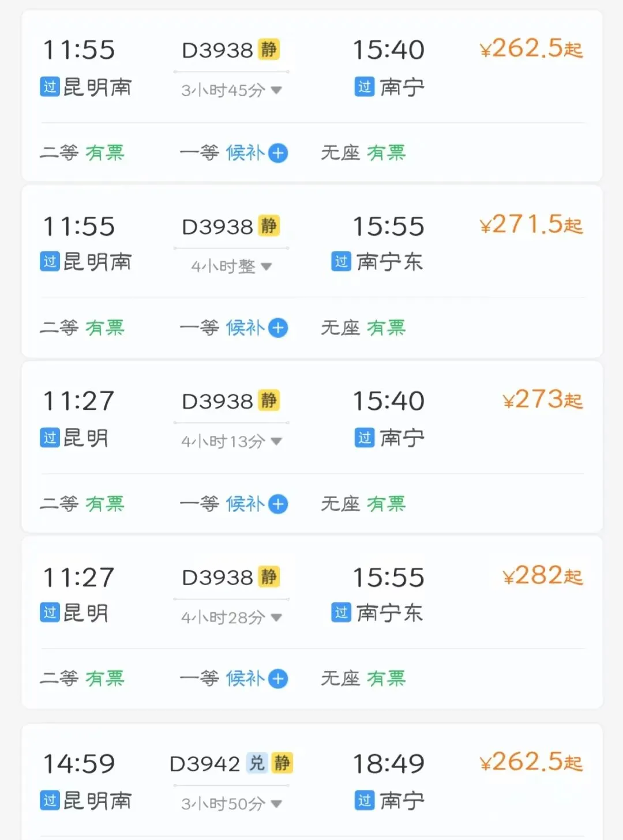Select 二等 有票 on the ¥262.5 D3938 train
Viewport: 623px width, 840px height.
82,153
